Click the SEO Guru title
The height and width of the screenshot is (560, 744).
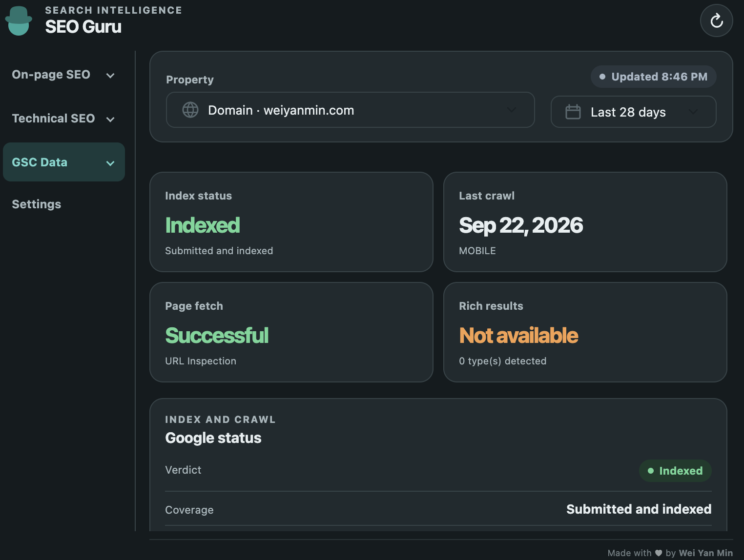point(83,26)
